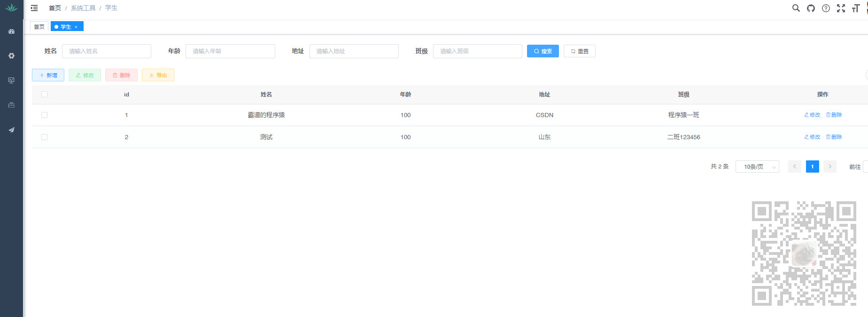
Task: Open the font size icon
Action: click(x=856, y=8)
